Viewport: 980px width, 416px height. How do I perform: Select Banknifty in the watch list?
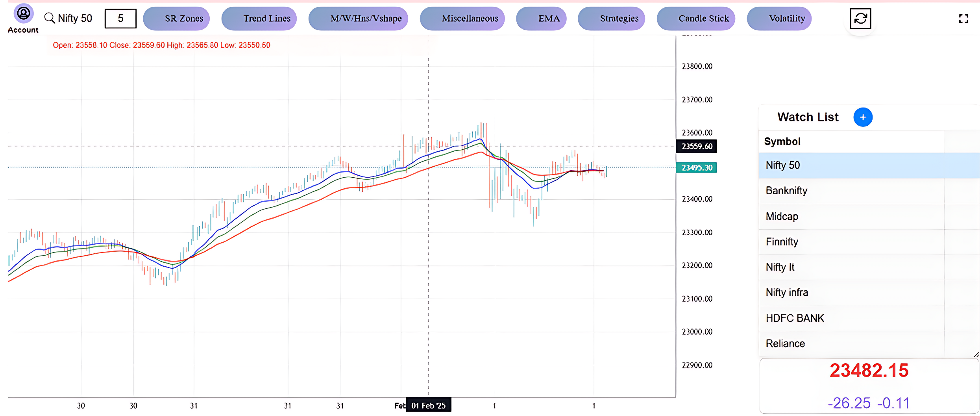tap(786, 191)
